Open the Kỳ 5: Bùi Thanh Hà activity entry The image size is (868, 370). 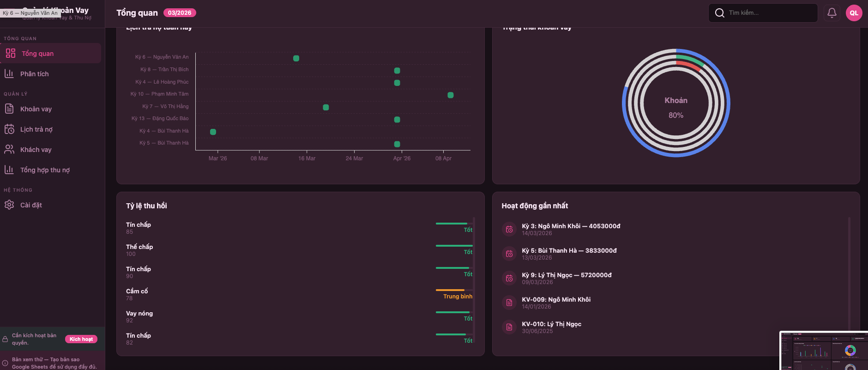point(569,251)
